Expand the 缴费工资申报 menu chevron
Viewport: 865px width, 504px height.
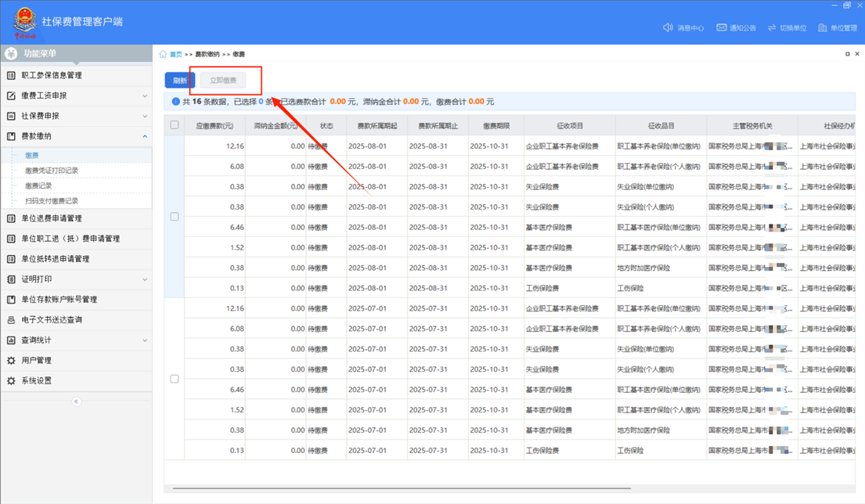(x=145, y=96)
